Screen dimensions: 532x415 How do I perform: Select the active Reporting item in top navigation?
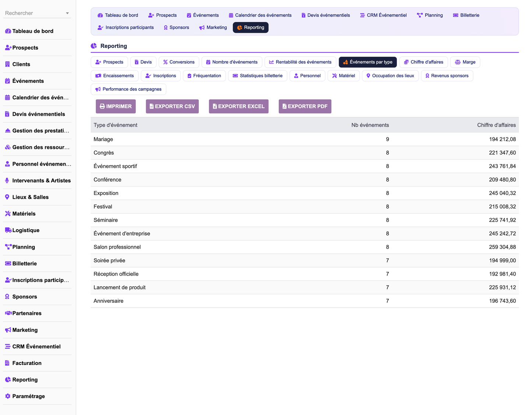tap(251, 28)
